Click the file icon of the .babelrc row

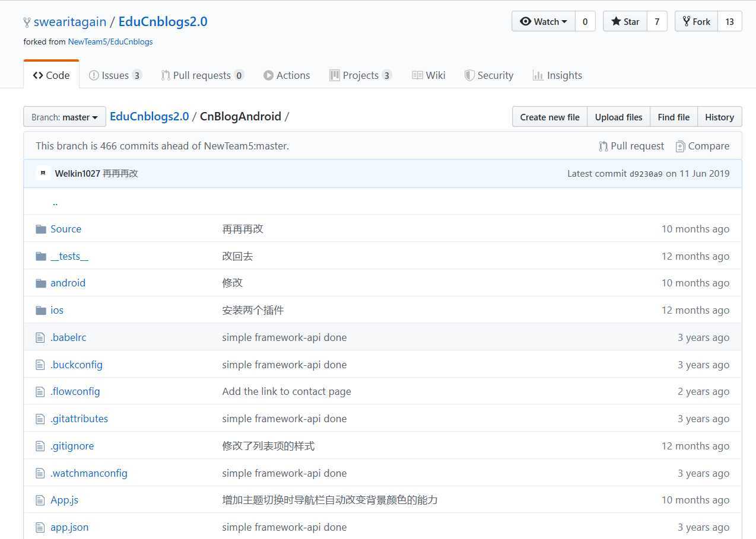pos(40,337)
